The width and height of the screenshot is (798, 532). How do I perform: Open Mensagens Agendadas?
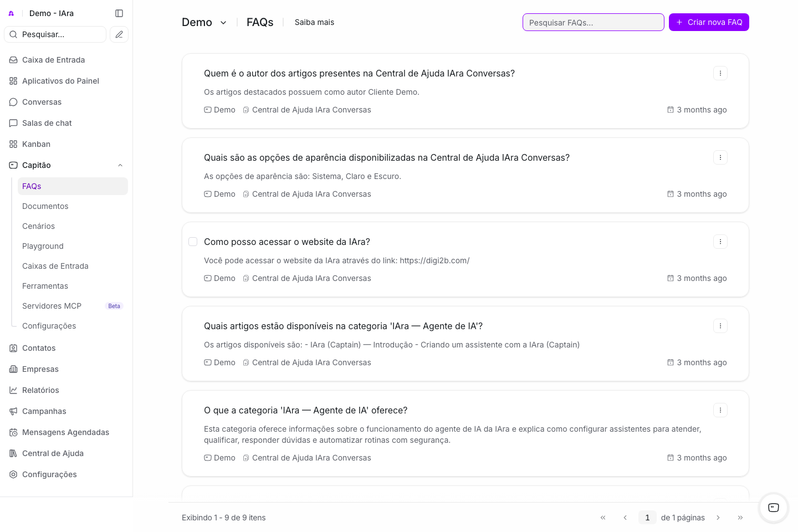(x=66, y=432)
